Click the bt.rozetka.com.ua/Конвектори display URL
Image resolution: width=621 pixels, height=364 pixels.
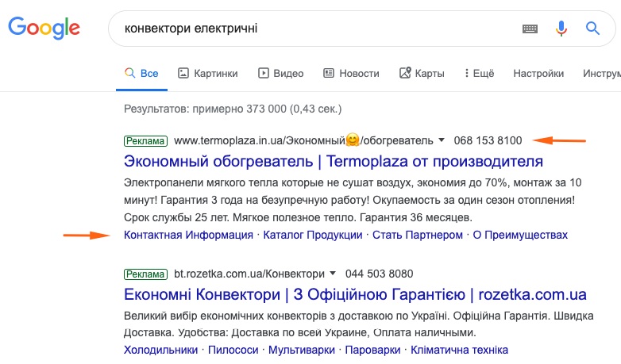click(249, 274)
